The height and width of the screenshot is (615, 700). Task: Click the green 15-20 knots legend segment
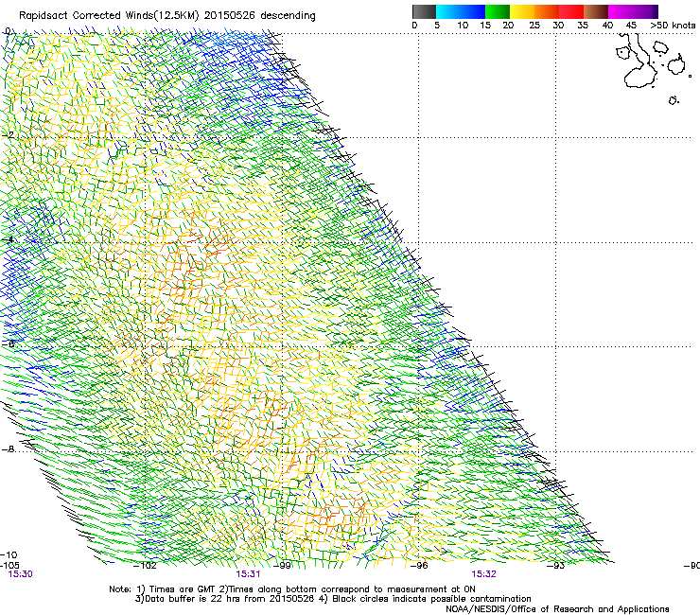498,11
